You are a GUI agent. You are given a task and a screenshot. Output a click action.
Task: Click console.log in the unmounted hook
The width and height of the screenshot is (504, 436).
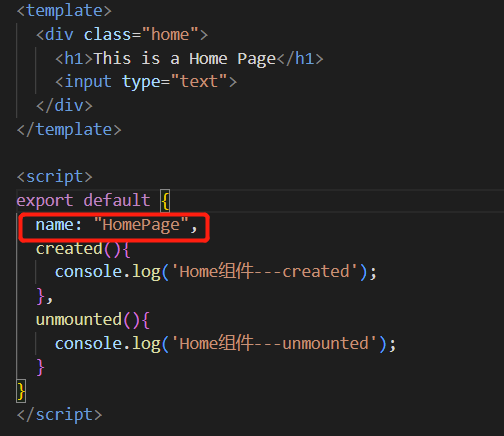tap(108, 344)
